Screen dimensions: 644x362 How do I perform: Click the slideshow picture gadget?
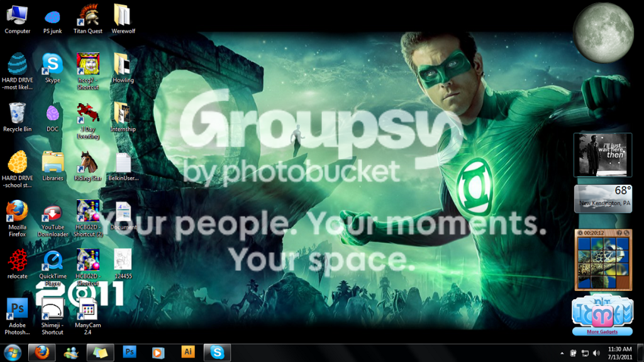click(602, 155)
